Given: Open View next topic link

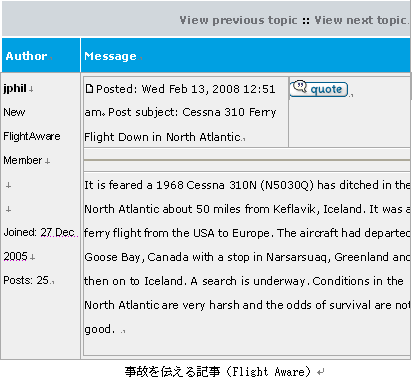Looking at the screenshot, I should tap(360, 20).
